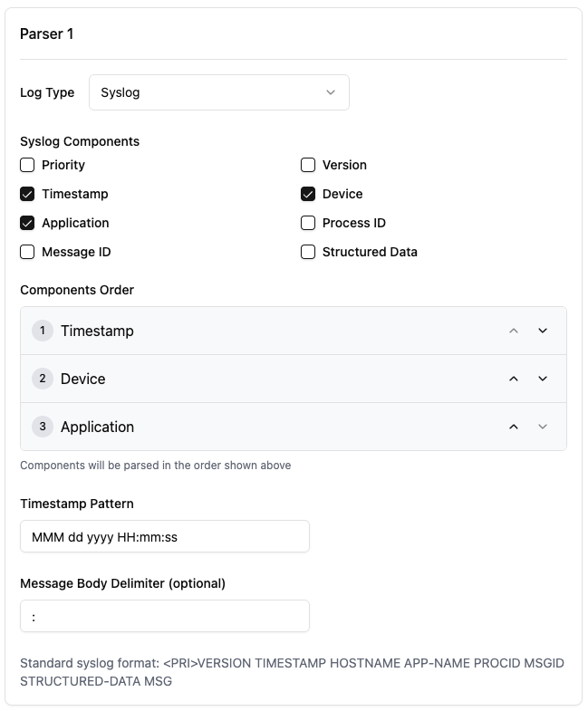Viewport: 588px width, 711px height.
Task: Select the Application row in components order
Action: pos(97,427)
